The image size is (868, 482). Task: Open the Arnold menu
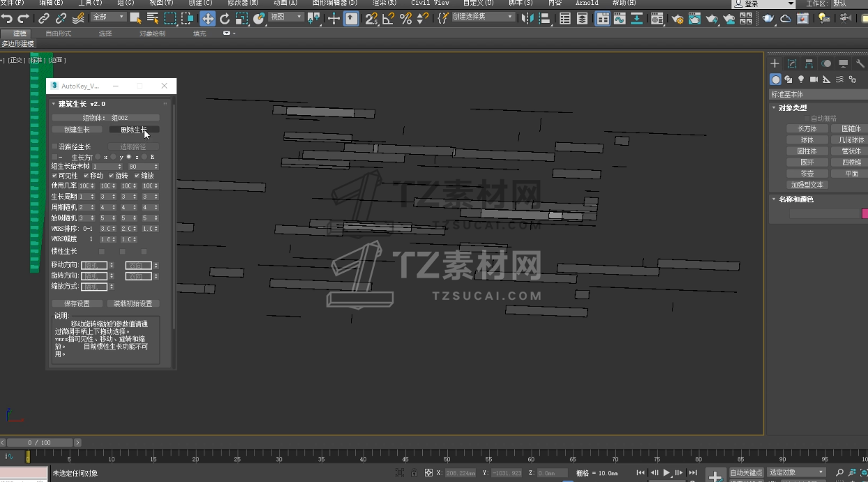pos(587,3)
